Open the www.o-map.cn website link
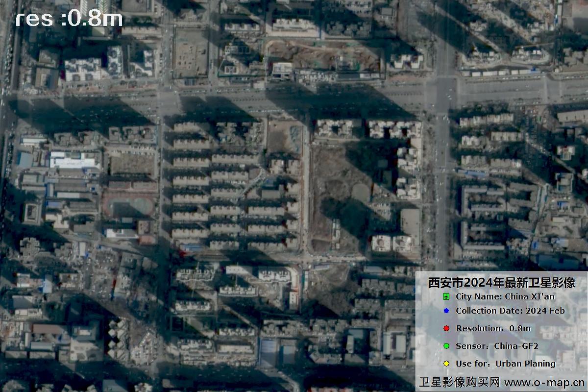 point(544,382)
